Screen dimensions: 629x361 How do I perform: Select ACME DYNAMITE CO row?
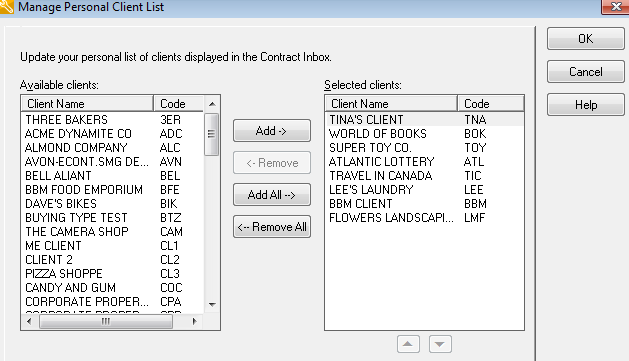[x=112, y=134]
